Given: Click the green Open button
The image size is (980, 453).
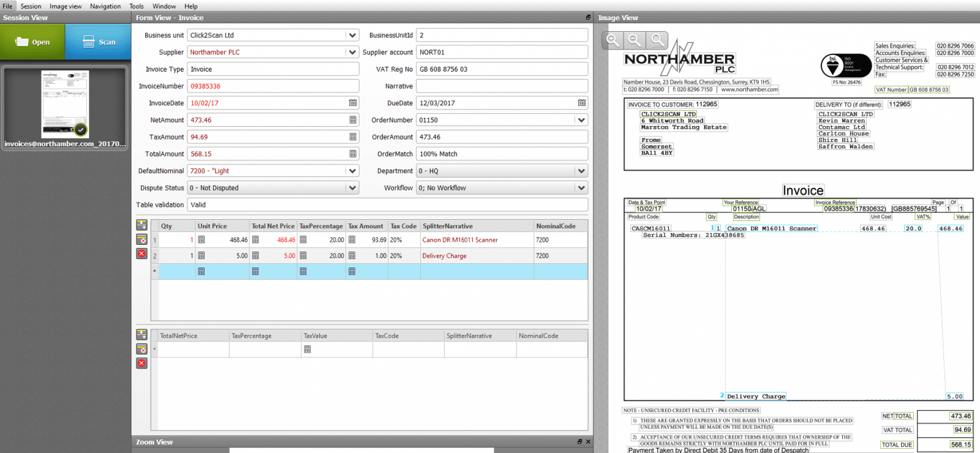Looking at the screenshot, I should click(x=32, y=42).
